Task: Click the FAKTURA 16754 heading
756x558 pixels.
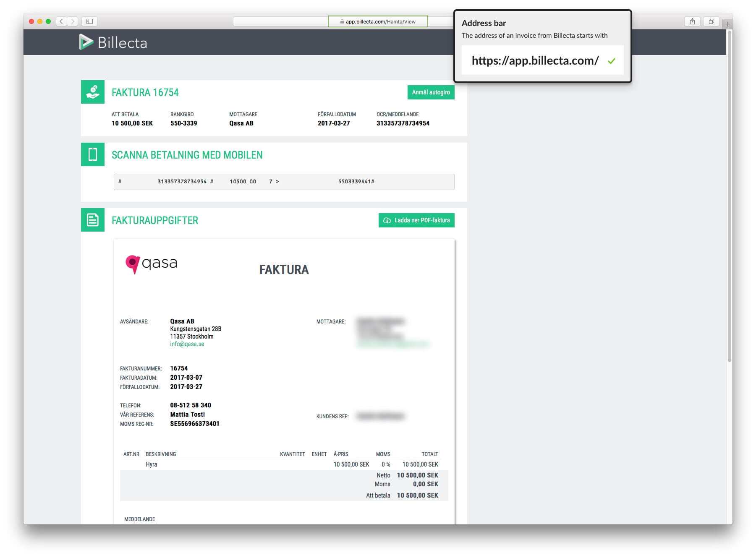Action: pyautogui.click(x=145, y=92)
